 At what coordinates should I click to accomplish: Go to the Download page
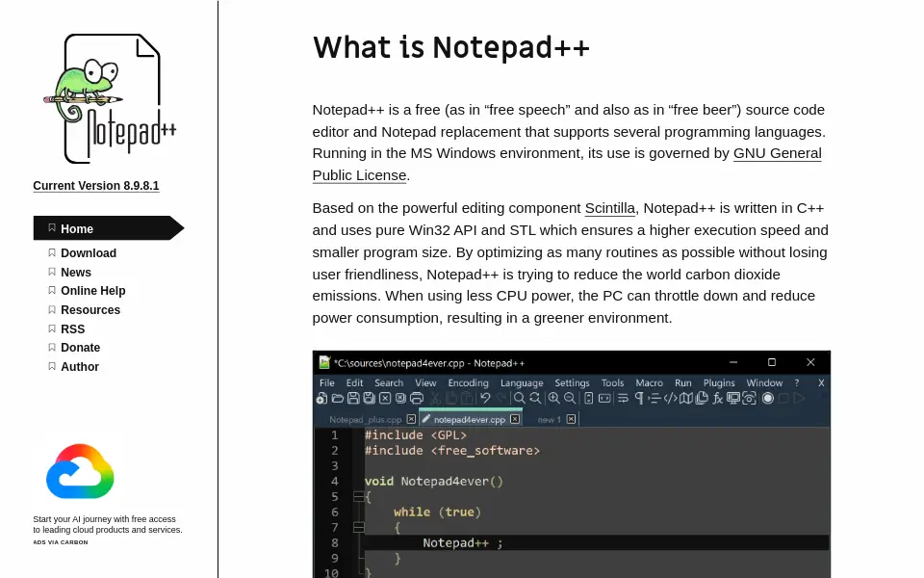[x=89, y=253]
